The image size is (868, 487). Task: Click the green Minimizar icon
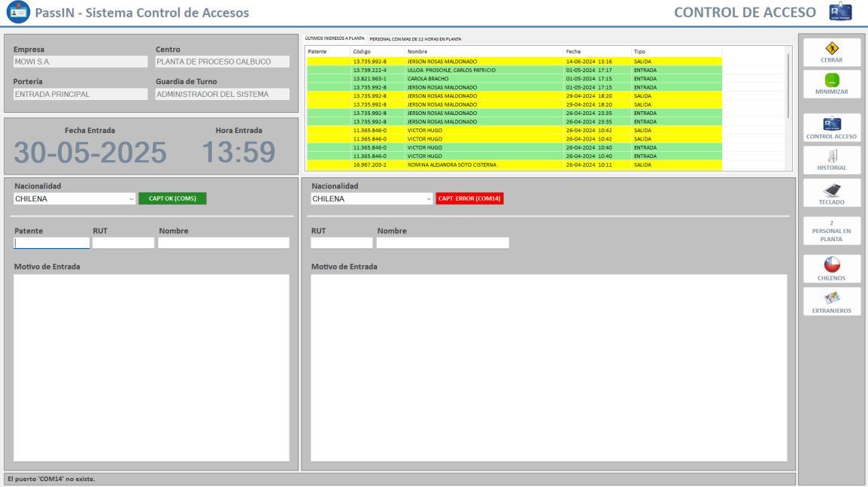click(831, 80)
